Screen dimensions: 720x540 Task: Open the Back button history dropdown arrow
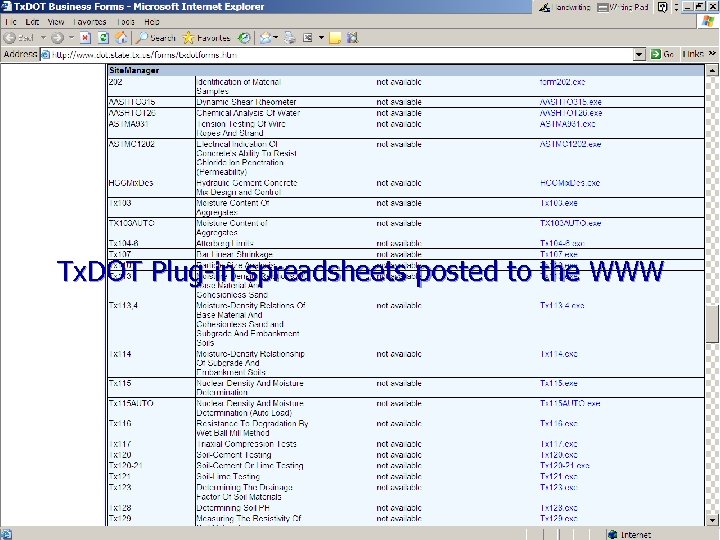pos(43,38)
